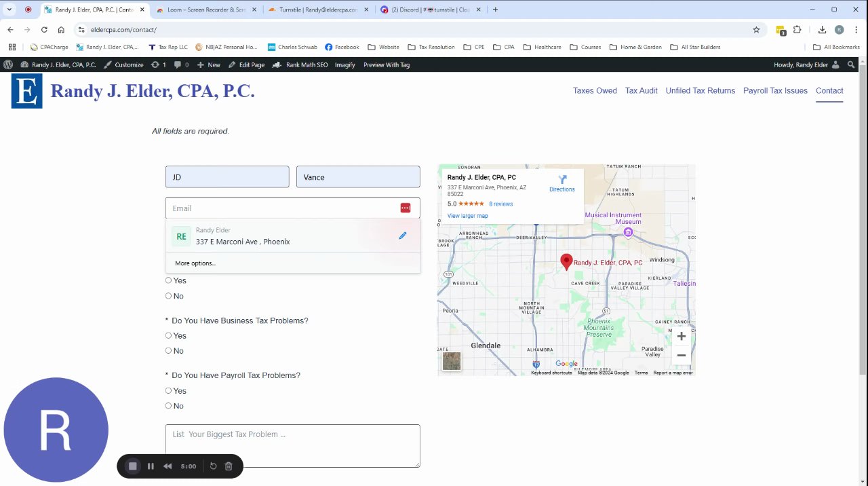The image size is (868, 486).
Task: Open the apps grid in bookmarks bar
Action: 12,47
